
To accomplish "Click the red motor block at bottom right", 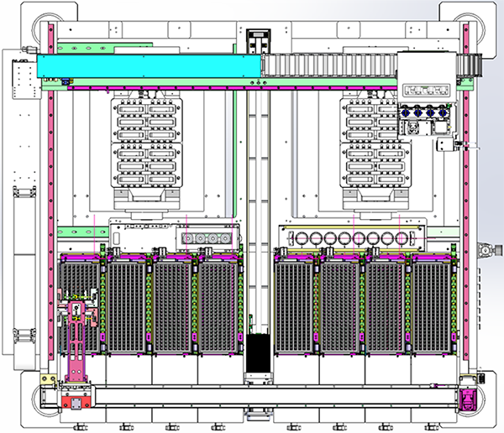I will click(466, 399).
